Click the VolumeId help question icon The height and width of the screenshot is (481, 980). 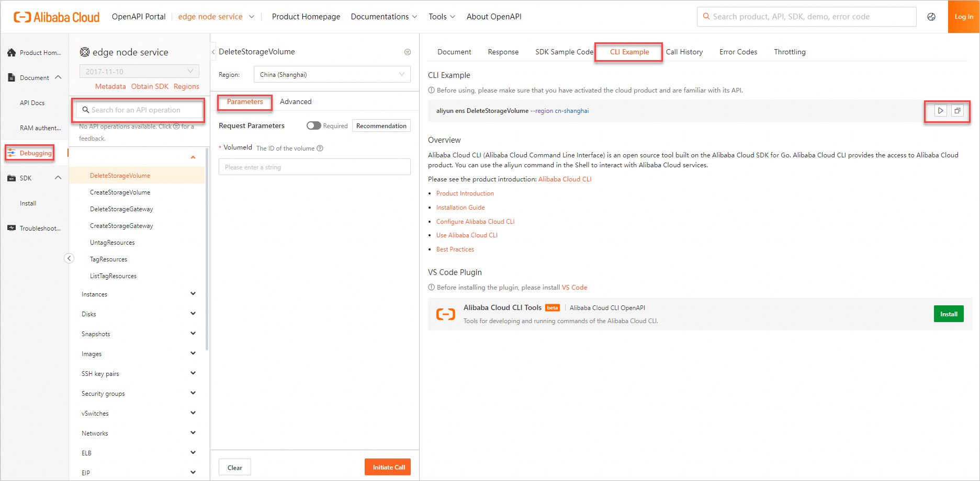pos(320,148)
